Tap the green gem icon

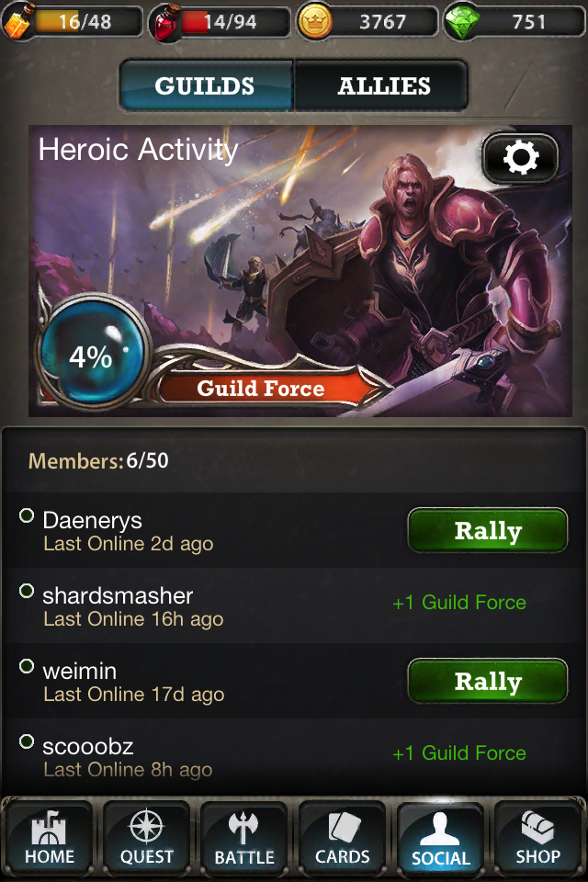coord(462,22)
